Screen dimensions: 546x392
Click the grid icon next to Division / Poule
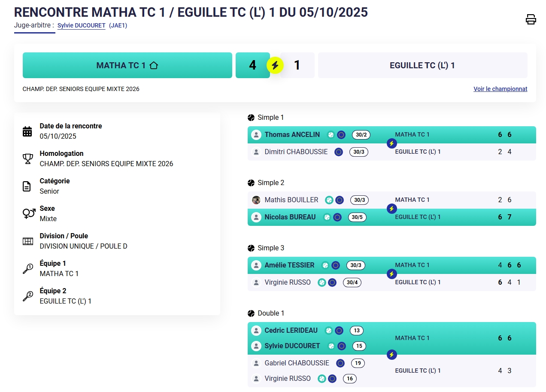click(28, 241)
